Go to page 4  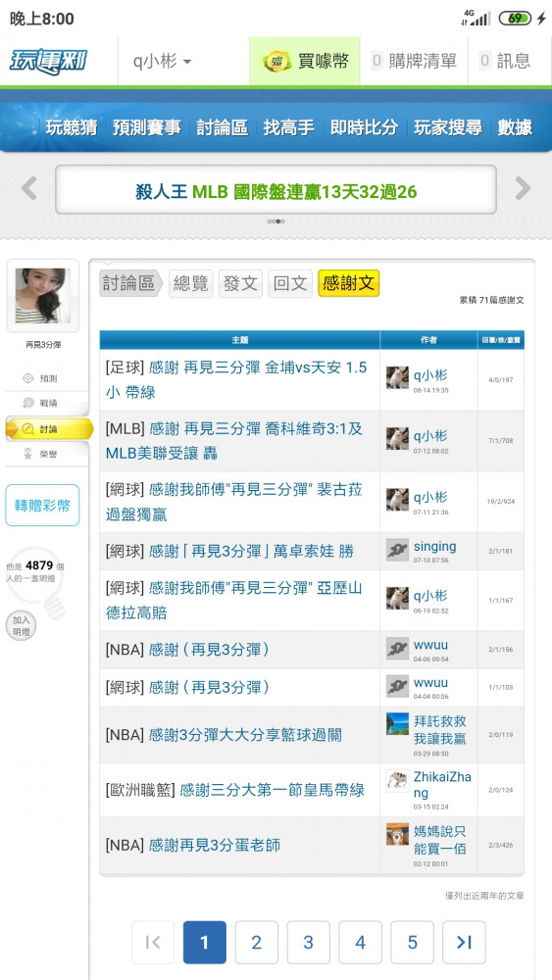point(360,942)
